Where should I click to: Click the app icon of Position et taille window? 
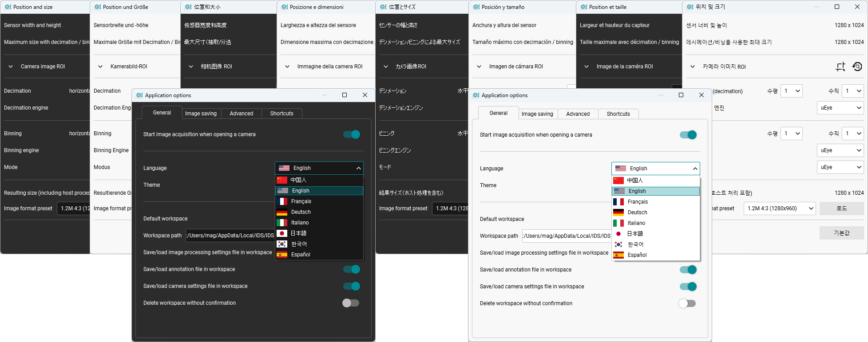[584, 7]
